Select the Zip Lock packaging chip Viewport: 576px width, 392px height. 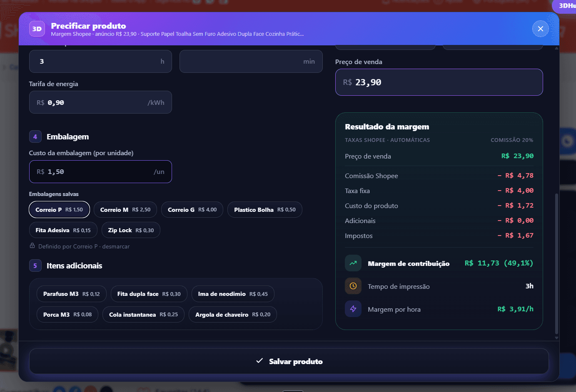click(x=131, y=230)
